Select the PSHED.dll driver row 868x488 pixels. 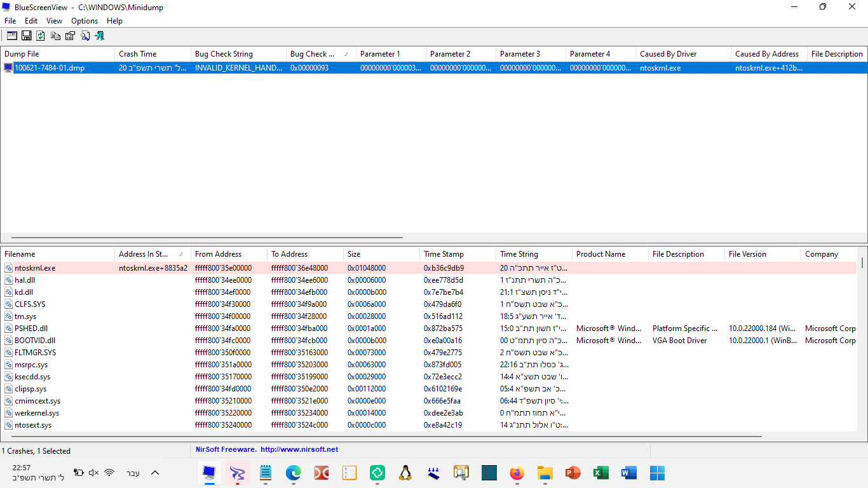[428, 329]
